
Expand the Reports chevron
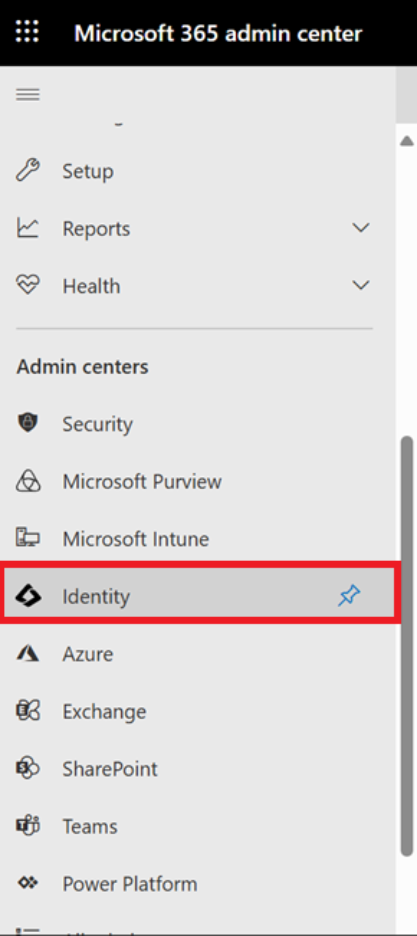tap(361, 228)
